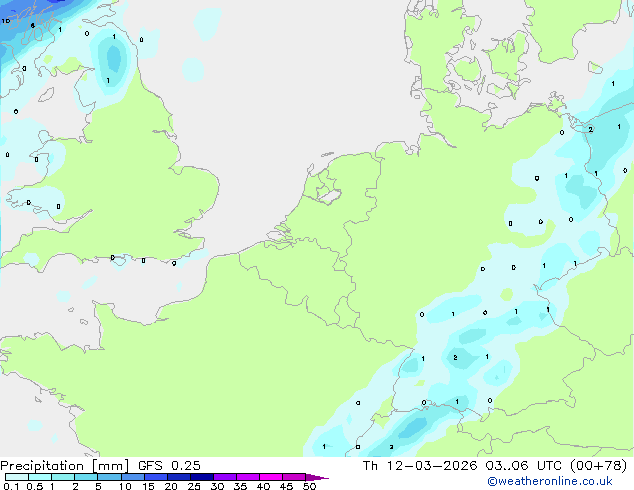Click the 1–2 mm legend swatch

coord(63,477)
